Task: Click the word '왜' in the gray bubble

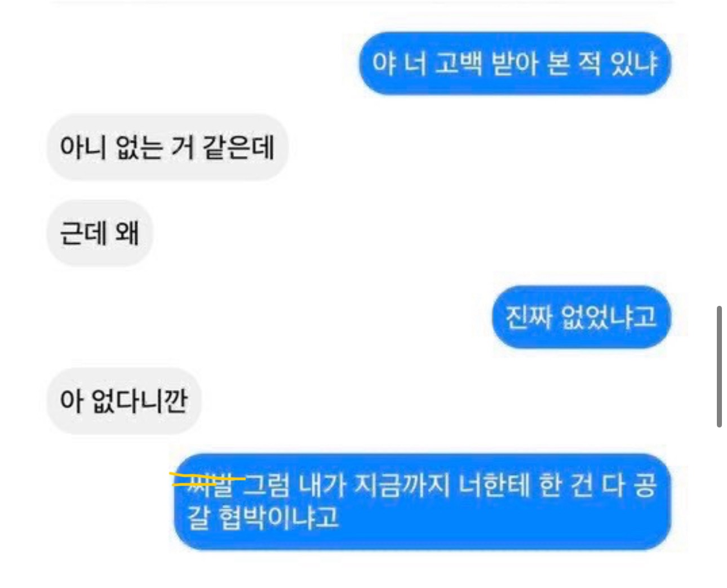Action: tap(127, 233)
